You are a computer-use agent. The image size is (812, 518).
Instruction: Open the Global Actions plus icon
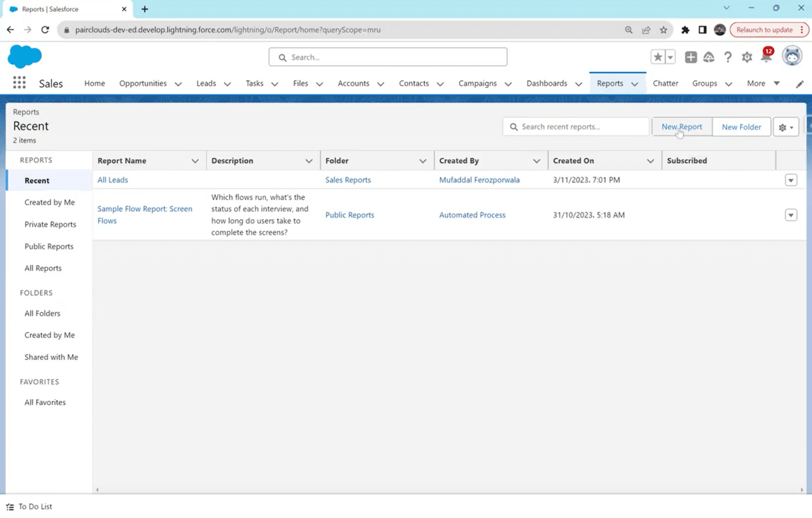click(x=691, y=57)
